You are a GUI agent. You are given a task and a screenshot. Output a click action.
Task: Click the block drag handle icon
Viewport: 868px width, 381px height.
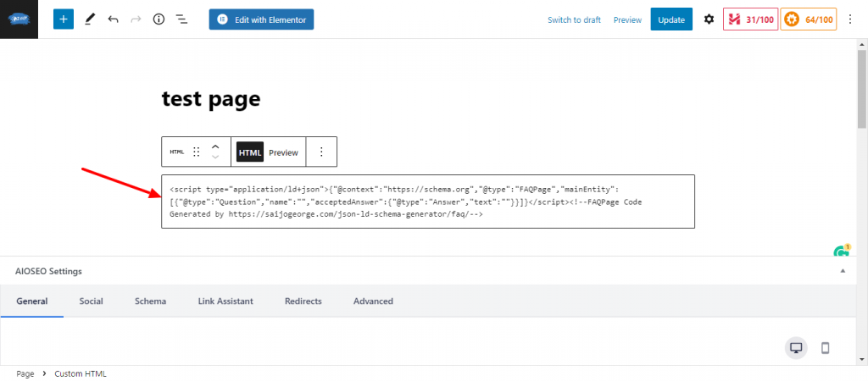[196, 152]
